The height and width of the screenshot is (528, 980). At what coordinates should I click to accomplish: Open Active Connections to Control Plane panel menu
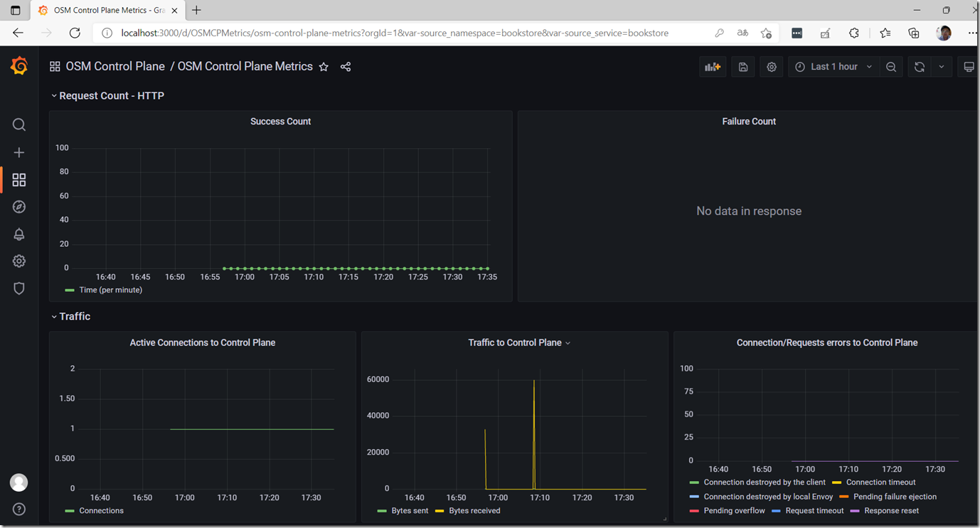click(x=203, y=342)
